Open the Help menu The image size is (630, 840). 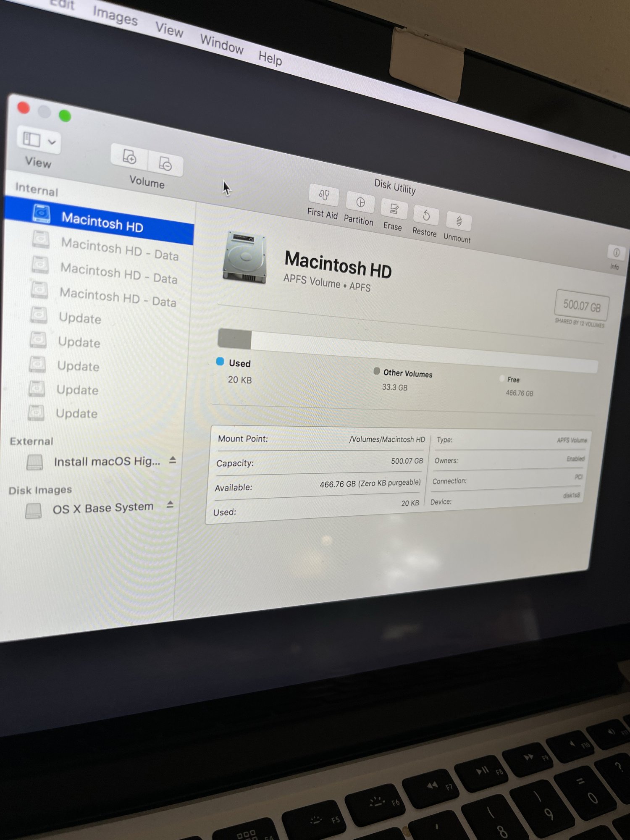tap(270, 58)
